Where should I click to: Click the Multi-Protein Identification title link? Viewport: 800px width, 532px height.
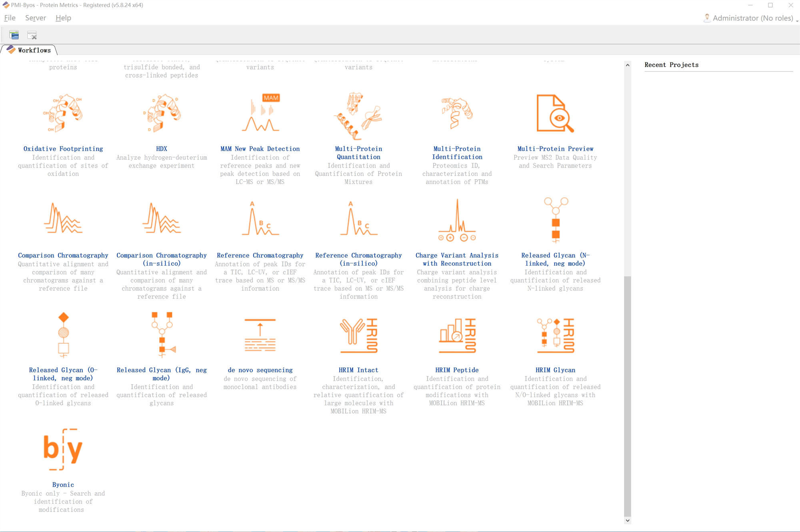pos(457,153)
